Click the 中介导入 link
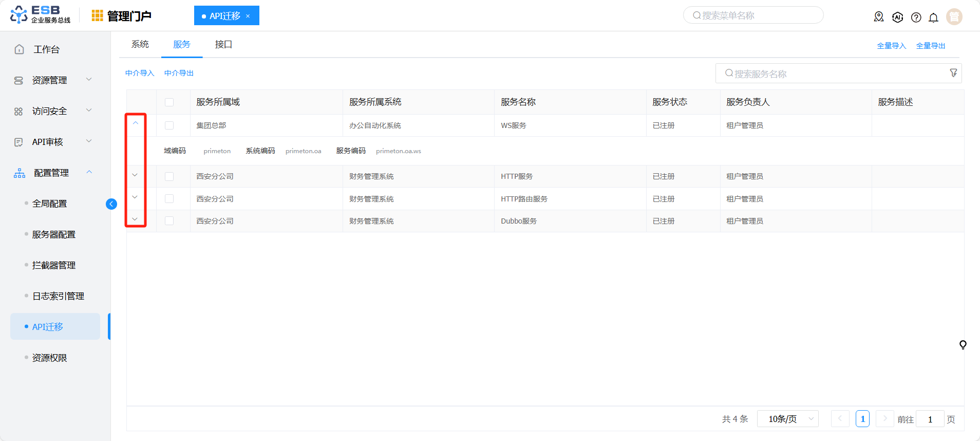 click(x=140, y=73)
